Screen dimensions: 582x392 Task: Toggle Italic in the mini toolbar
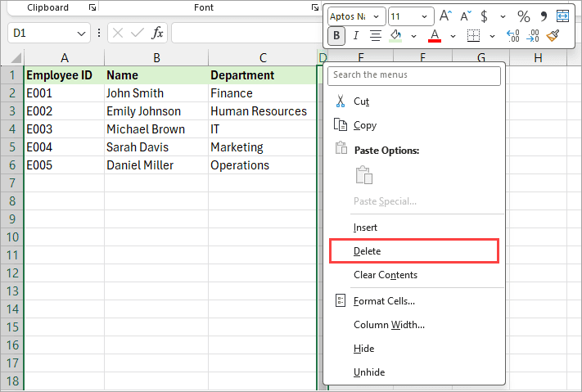point(355,36)
